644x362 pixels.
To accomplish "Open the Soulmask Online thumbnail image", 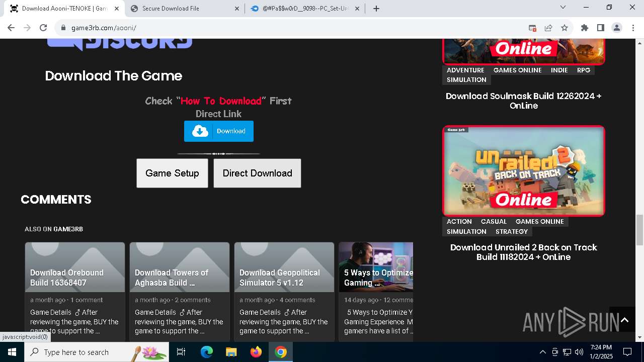I will [x=524, y=51].
